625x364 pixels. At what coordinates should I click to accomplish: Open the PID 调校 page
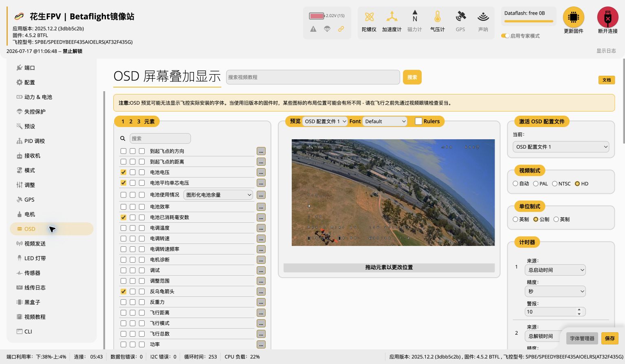tap(52, 141)
